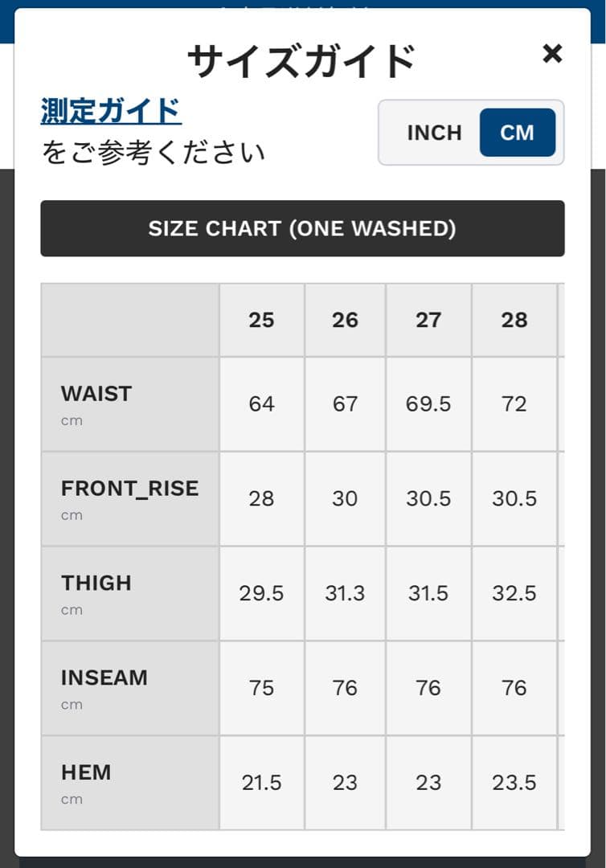
Task: Click the FRONT_RISE row label
Action: 129,489
